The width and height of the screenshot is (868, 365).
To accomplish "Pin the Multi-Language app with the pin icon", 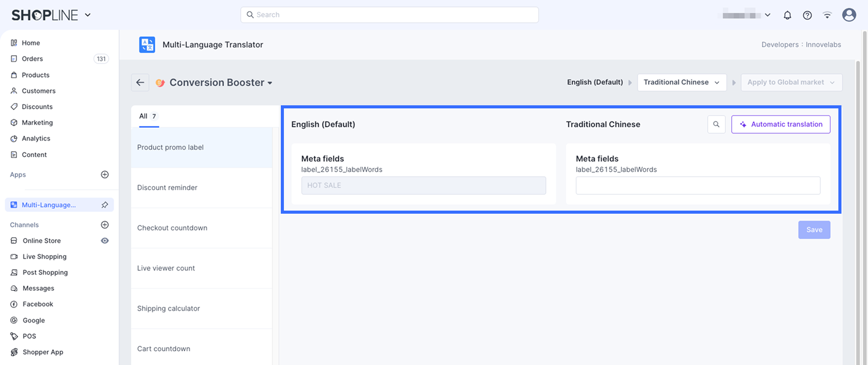I will click(x=105, y=205).
